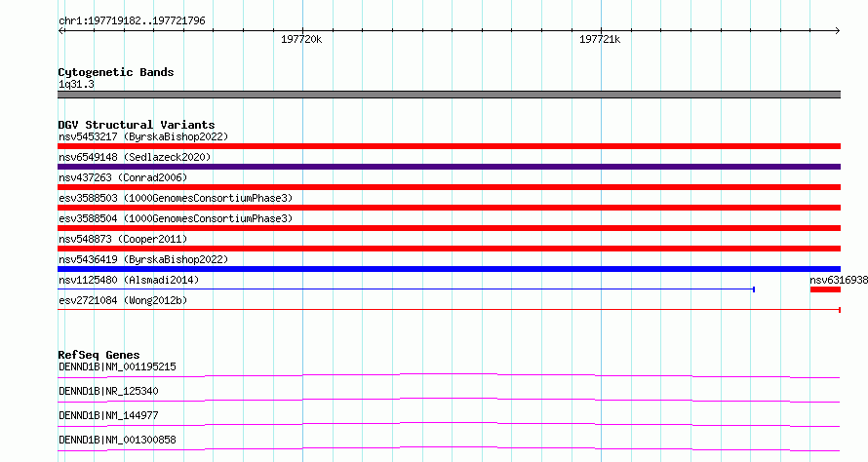Select the 1q31.3 band label
Image resolution: width=868 pixels, height=462 pixels.
(76, 84)
